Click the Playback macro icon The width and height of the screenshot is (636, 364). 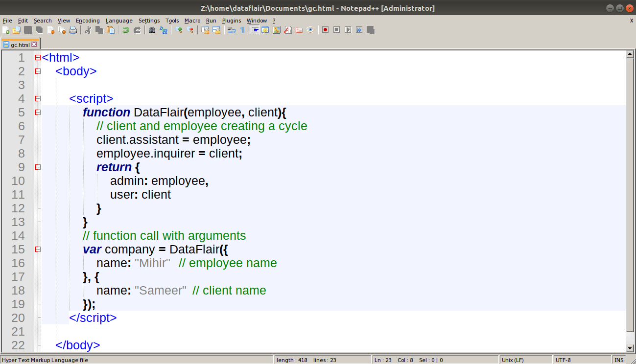click(348, 30)
